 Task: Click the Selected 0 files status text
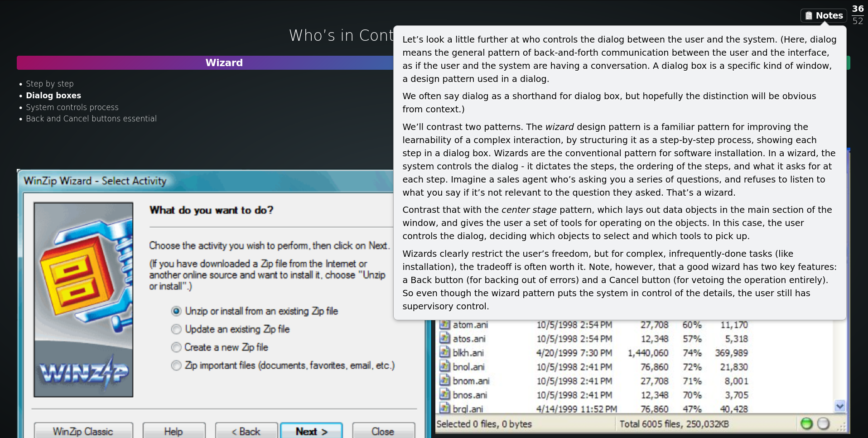coord(484,424)
